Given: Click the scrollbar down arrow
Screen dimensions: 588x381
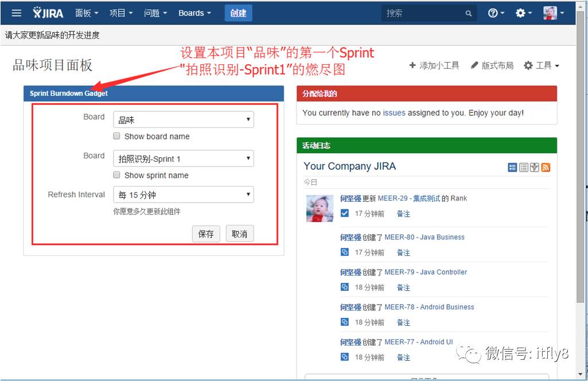Looking at the screenshot, I should pos(581,374).
